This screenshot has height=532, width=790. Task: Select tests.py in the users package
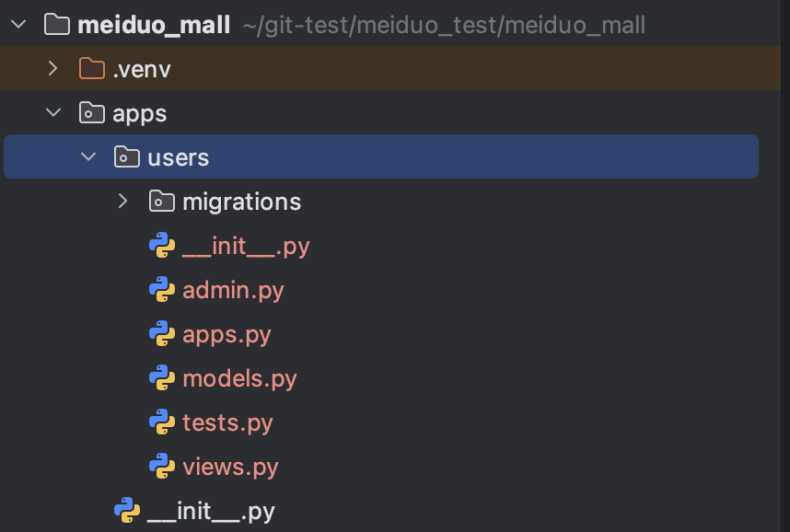tap(227, 422)
